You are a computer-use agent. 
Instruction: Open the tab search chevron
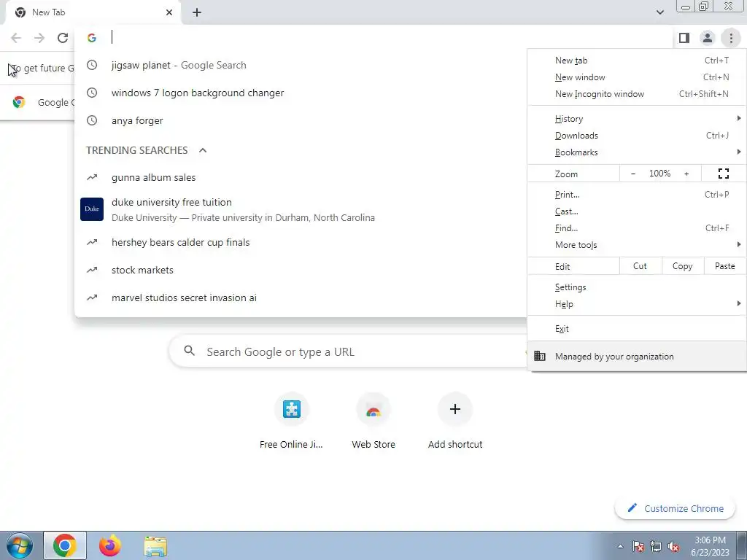tap(659, 12)
